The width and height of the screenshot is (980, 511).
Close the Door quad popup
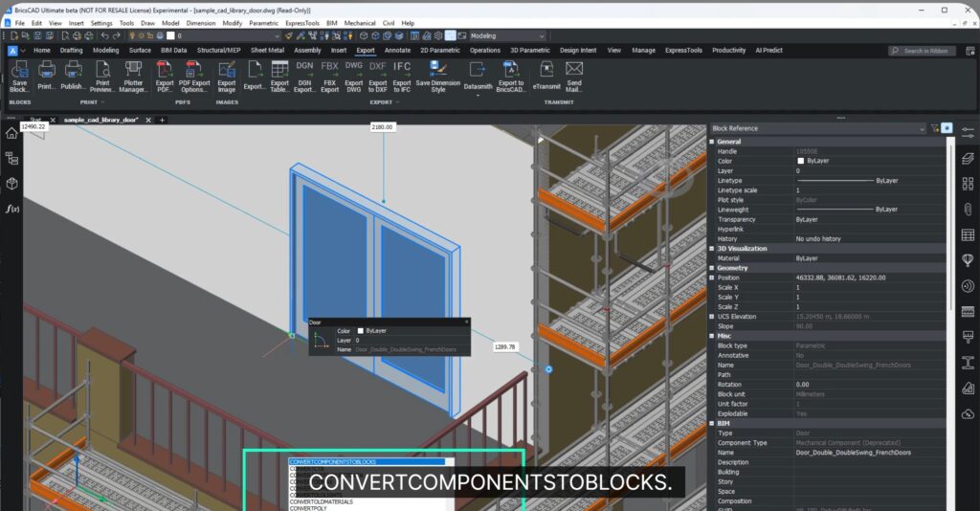[x=466, y=322]
